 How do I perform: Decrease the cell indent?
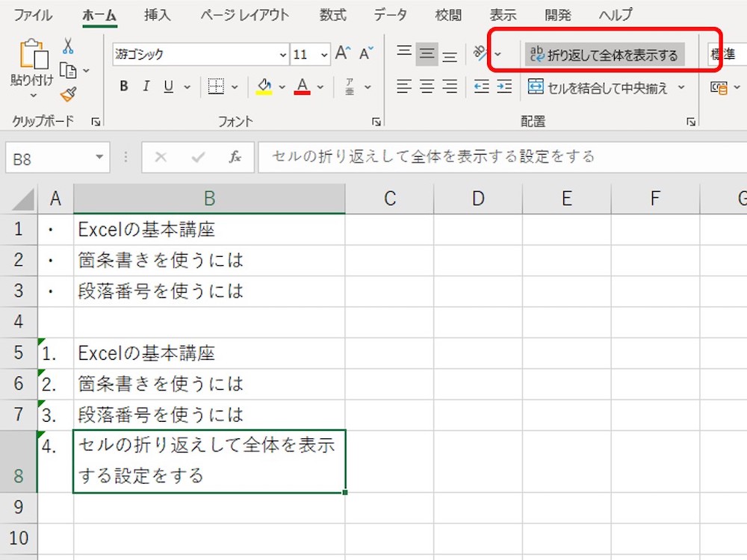tap(482, 87)
